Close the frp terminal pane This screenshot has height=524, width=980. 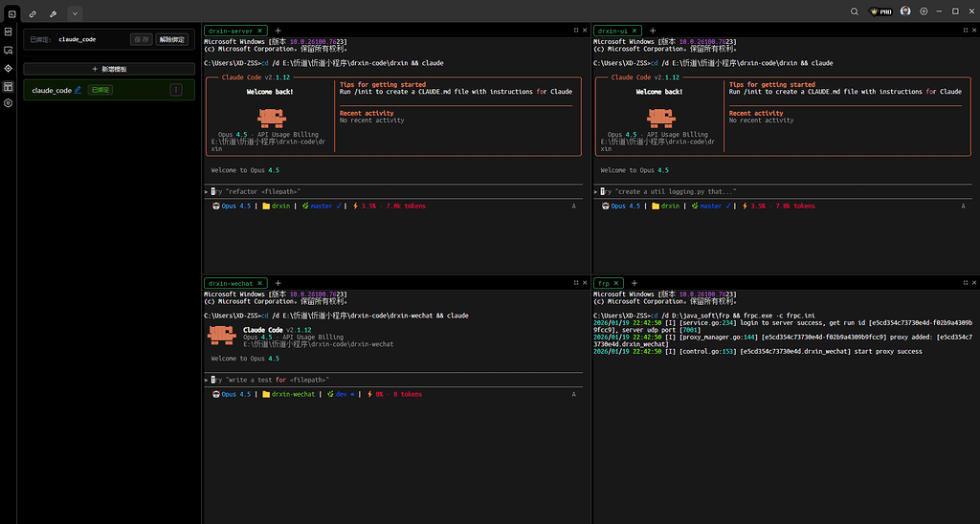(x=974, y=282)
